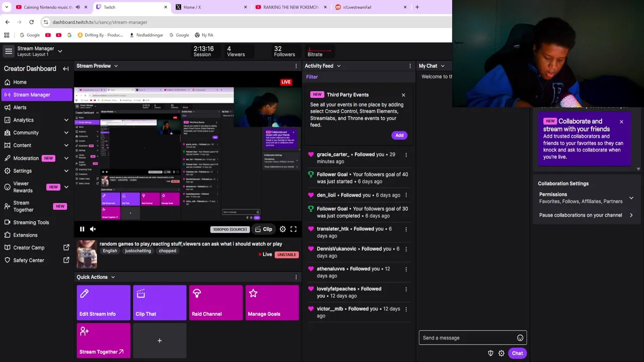Viewport: 644px width, 362px height.
Task: Open Stream Preview panel options menu
Action: click(x=296, y=66)
